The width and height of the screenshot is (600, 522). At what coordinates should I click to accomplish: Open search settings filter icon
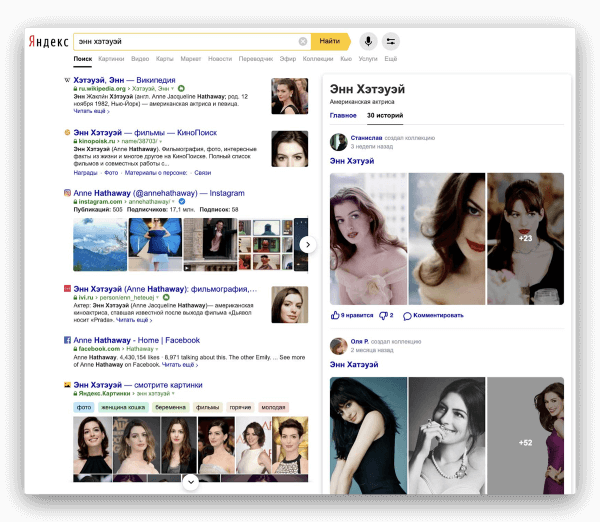(x=390, y=41)
